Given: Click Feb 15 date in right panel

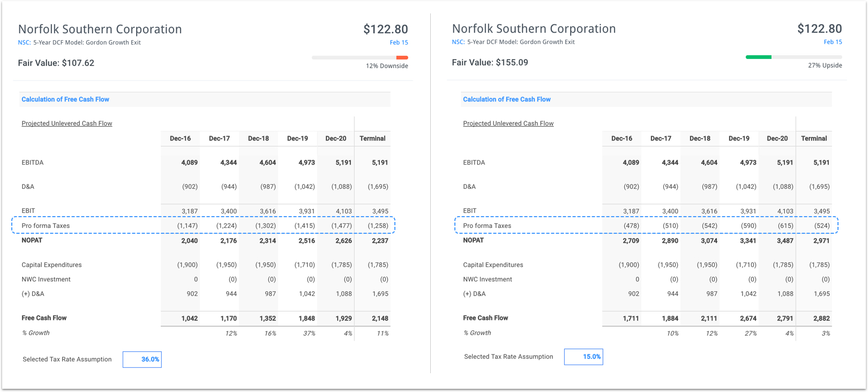Looking at the screenshot, I should pyautogui.click(x=833, y=42).
